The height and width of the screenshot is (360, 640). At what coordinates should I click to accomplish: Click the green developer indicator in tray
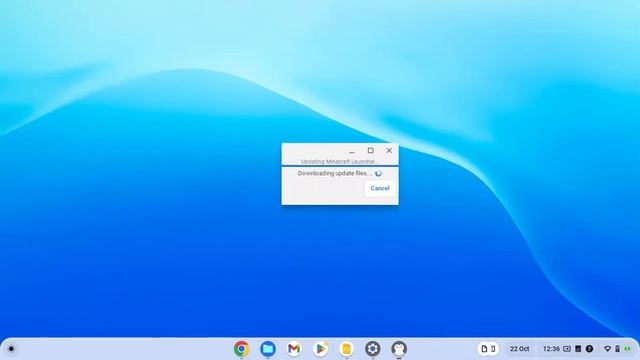627,349
